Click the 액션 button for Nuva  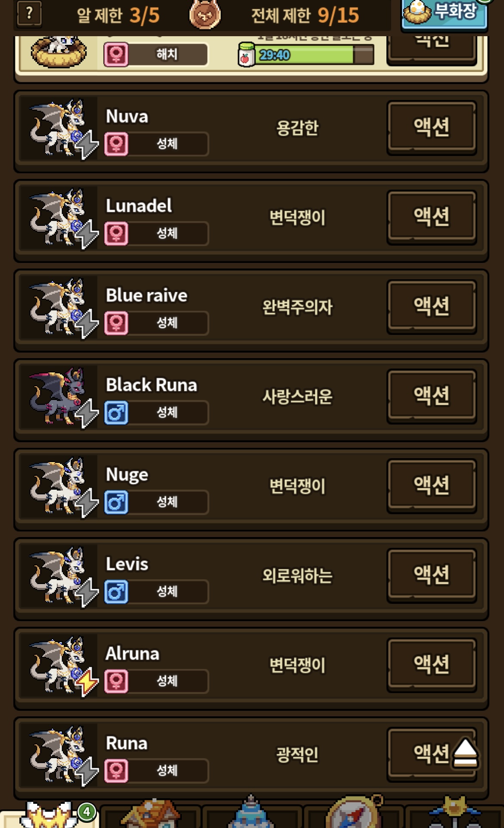point(432,127)
